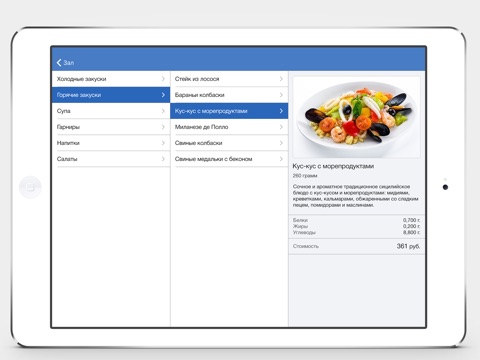This screenshot has height=360, width=480.
Task: Click chevron on Гарниры row
Action: tap(163, 127)
